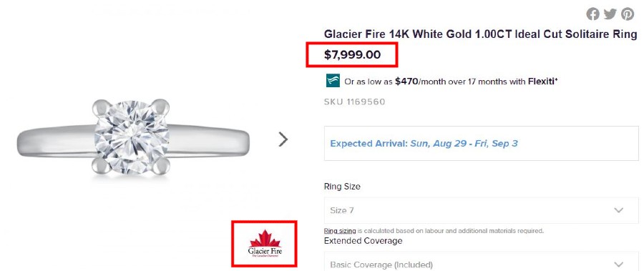The width and height of the screenshot is (644, 271).
Task: Share the ring via the Facebook icon
Action: [592, 14]
